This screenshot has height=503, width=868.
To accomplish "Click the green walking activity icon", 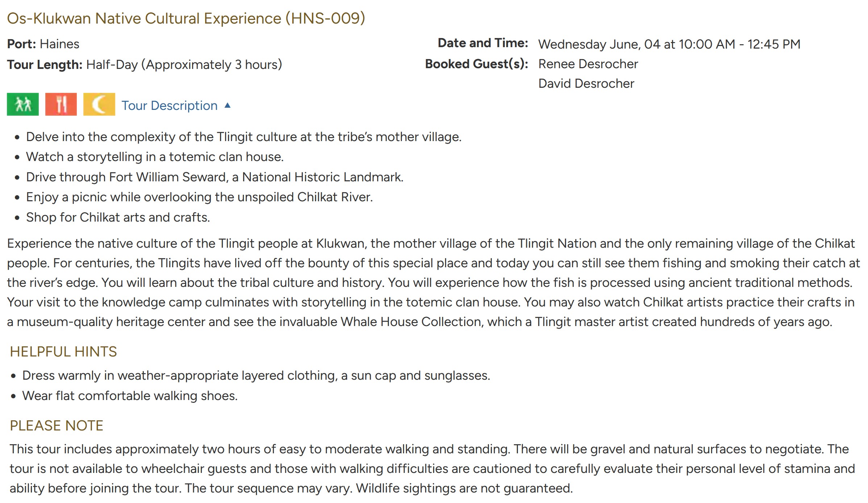I will (x=23, y=104).
